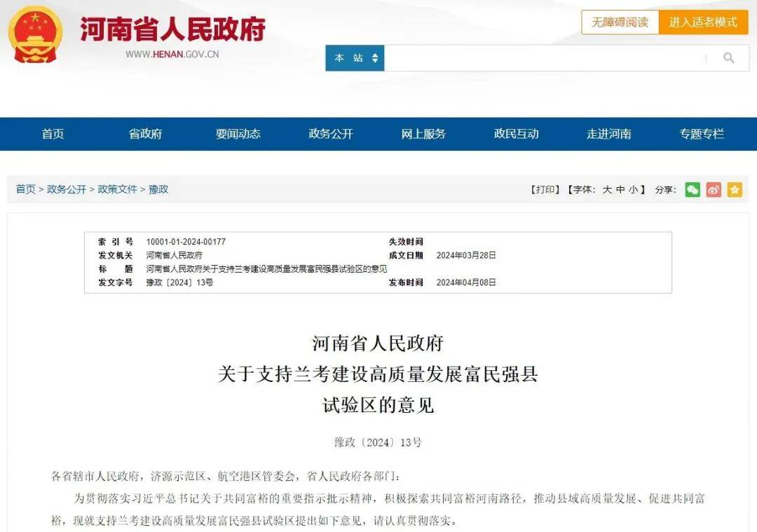Click 无障碍阅读 accessibility reading button
The height and width of the screenshot is (532, 757).
tap(620, 22)
